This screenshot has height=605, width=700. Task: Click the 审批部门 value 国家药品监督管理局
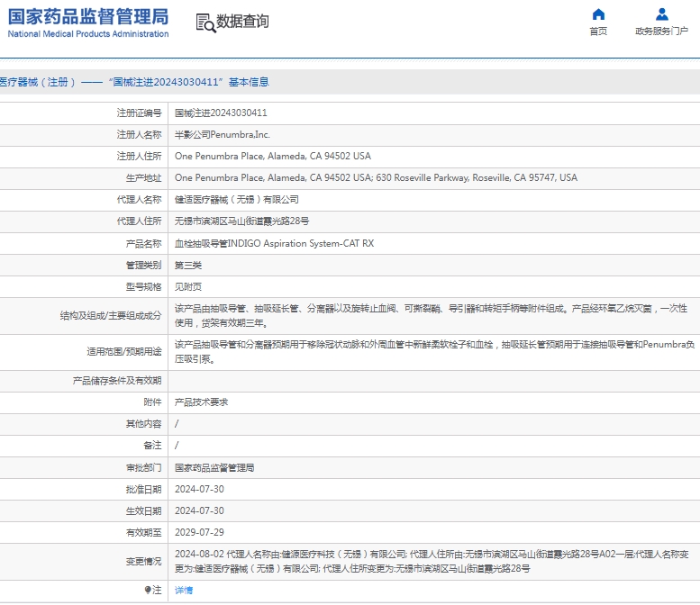point(214,467)
